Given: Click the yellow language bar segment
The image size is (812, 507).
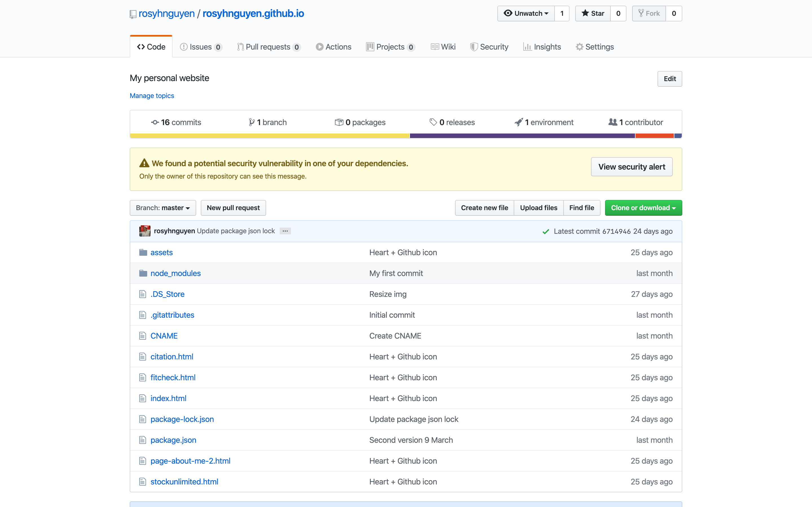Looking at the screenshot, I should coord(270,136).
